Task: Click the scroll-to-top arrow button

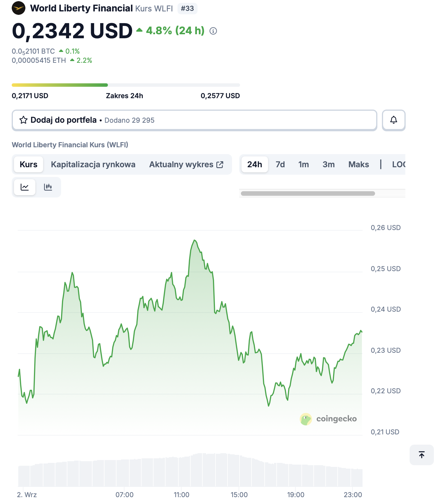Action: coord(422,455)
